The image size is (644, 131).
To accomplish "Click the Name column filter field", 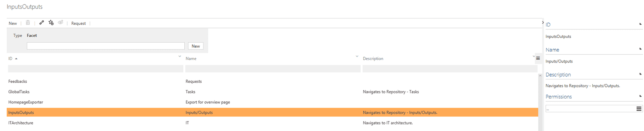I will click(273, 69).
